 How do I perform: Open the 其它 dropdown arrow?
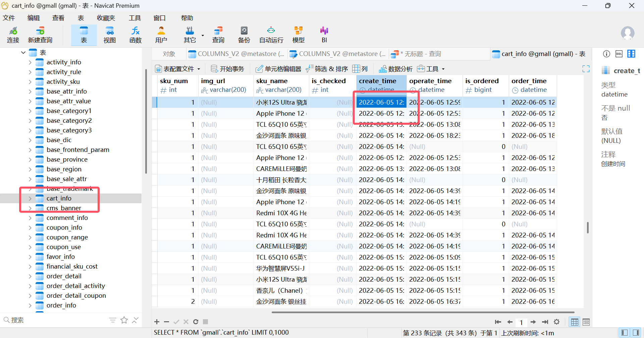point(203,35)
